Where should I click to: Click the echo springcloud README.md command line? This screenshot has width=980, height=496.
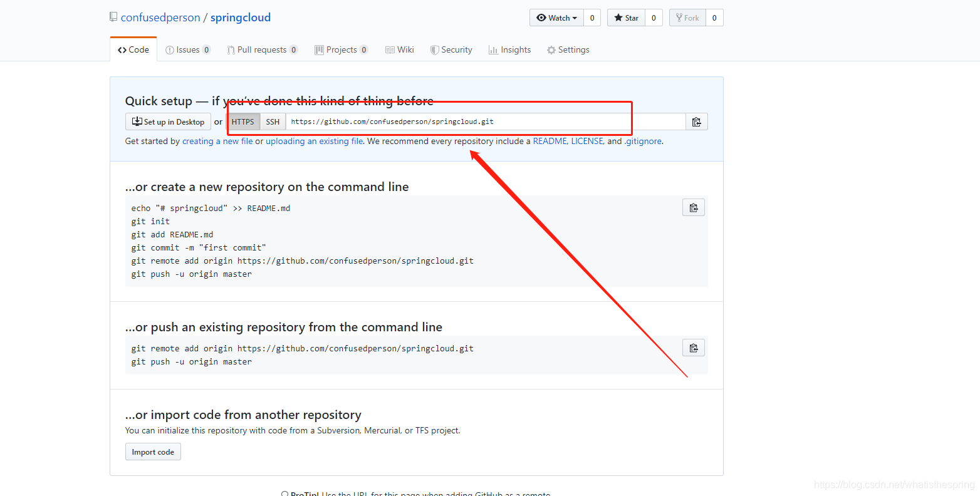pos(211,208)
